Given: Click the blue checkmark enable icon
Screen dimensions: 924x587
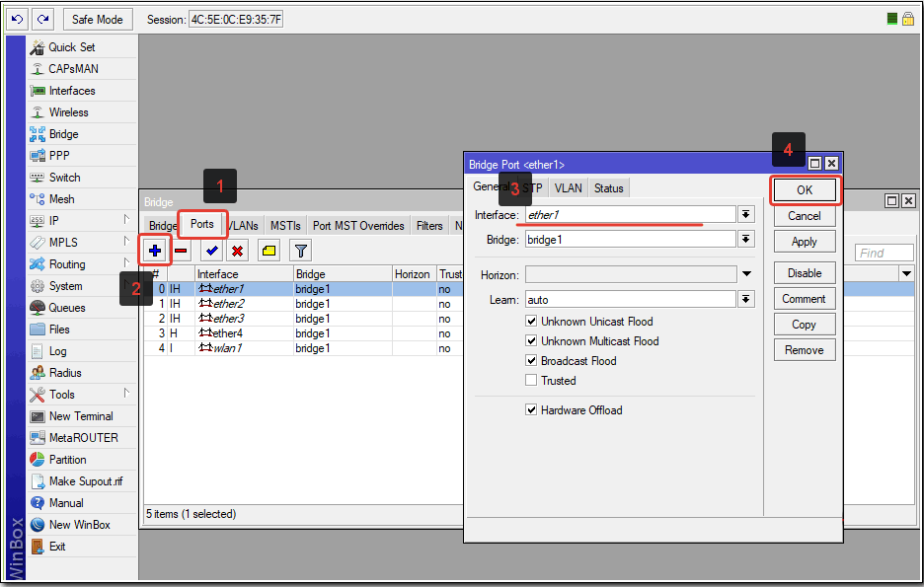Looking at the screenshot, I should [212, 251].
